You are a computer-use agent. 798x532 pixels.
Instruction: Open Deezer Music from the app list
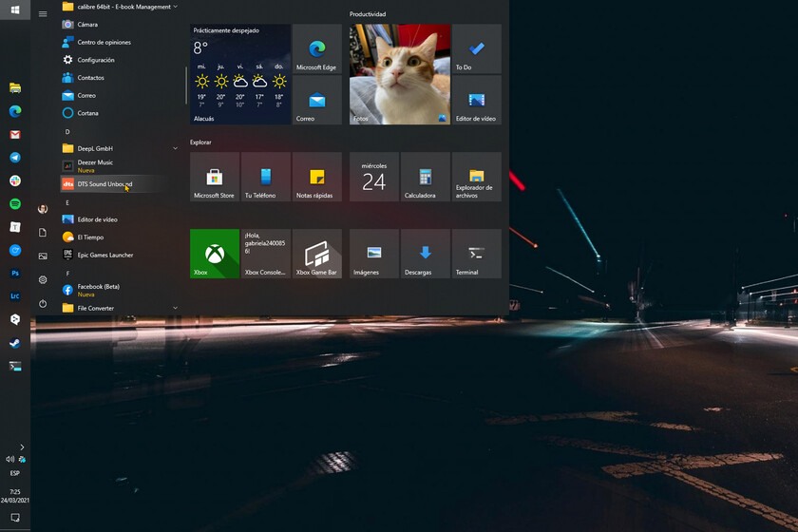(x=120, y=166)
